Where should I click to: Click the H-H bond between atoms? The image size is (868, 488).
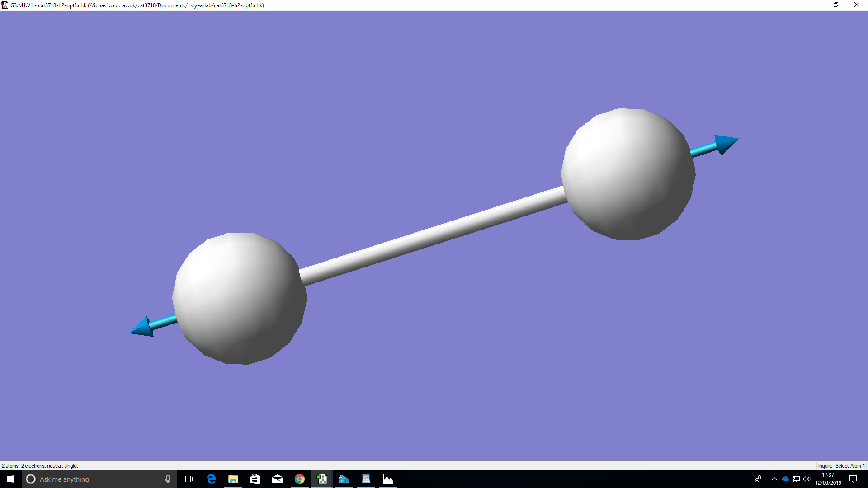click(x=434, y=236)
